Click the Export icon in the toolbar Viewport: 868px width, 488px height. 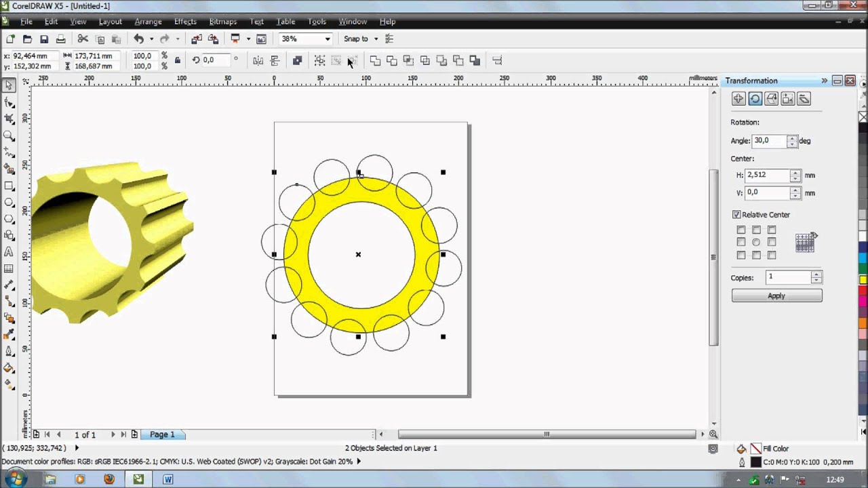(x=213, y=39)
